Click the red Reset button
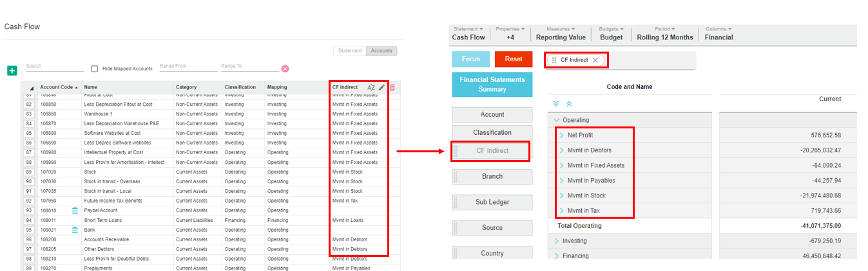 514,59
